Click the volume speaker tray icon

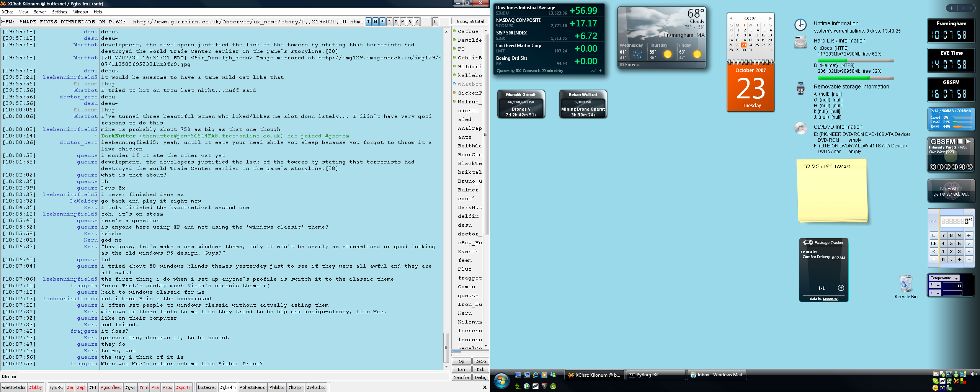tap(973, 374)
